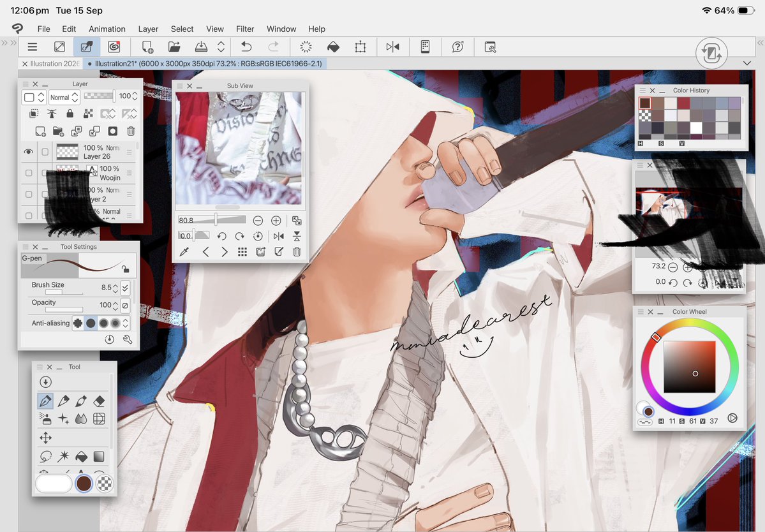Click the Zoom in button in Sub View
This screenshot has height=532, width=765.
point(276,221)
